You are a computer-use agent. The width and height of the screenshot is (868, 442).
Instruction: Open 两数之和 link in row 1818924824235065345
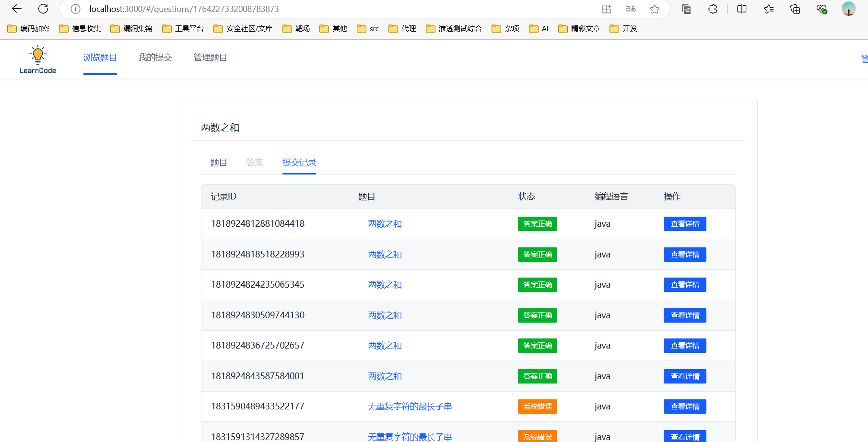point(385,285)
